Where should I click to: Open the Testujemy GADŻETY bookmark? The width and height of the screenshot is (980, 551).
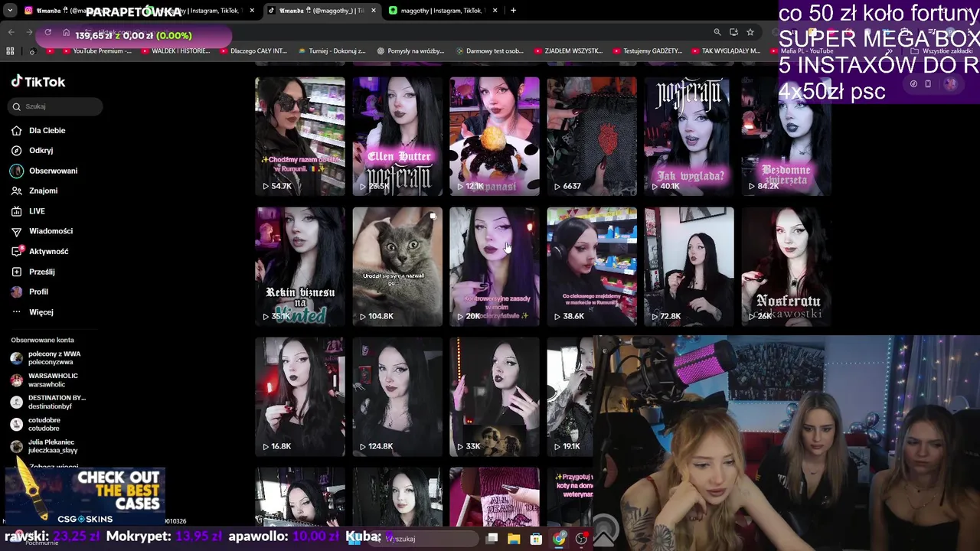coord(647,51)
